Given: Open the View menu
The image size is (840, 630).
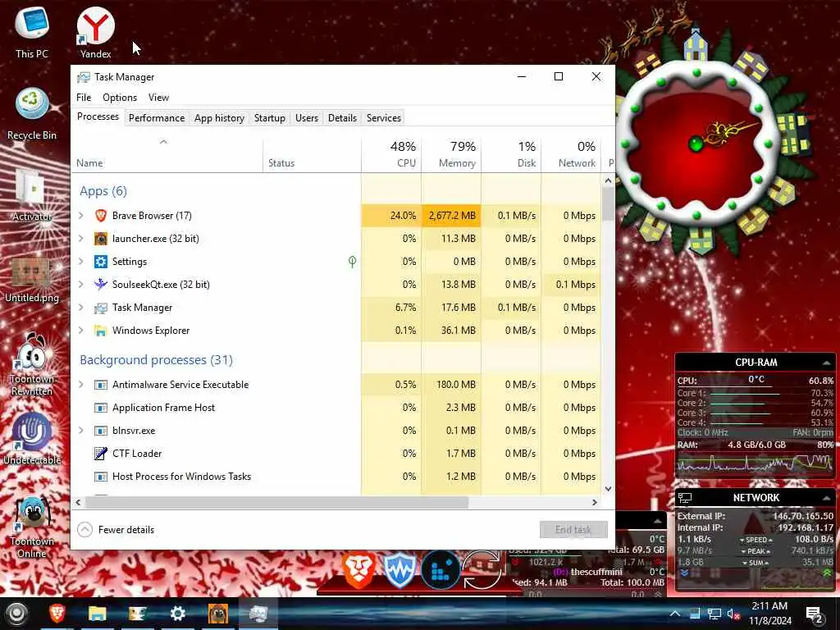Looking at the screenshot, I should click(158, 98).
